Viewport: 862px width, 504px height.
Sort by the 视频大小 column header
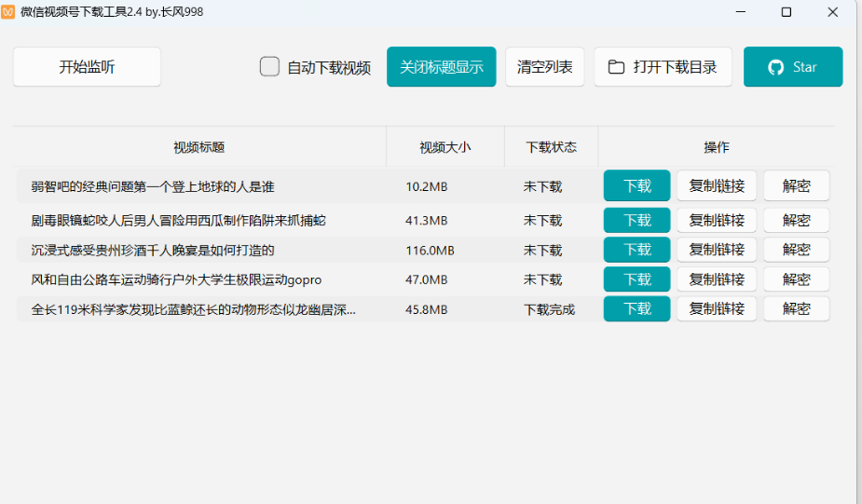[445, 147]
